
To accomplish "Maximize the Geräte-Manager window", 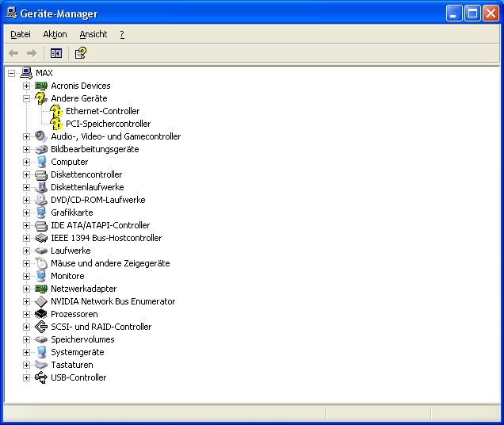I will pyautogui.click(x=472, y=13).
